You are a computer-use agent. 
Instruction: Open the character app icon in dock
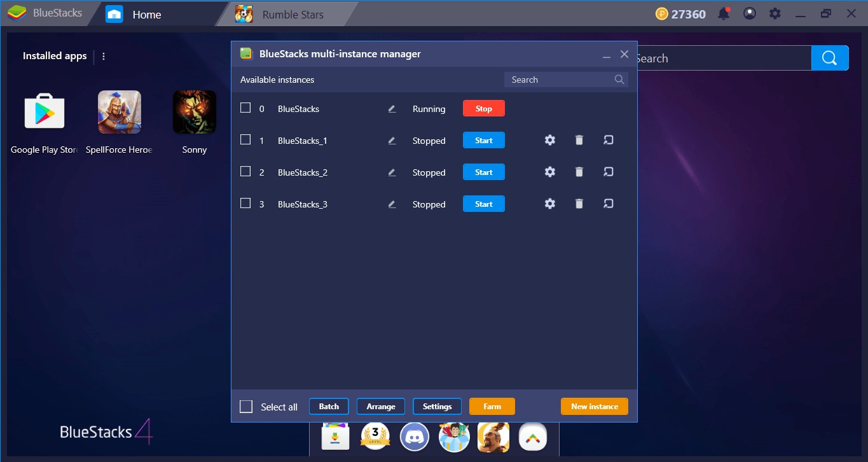click(x=454, y=437)
